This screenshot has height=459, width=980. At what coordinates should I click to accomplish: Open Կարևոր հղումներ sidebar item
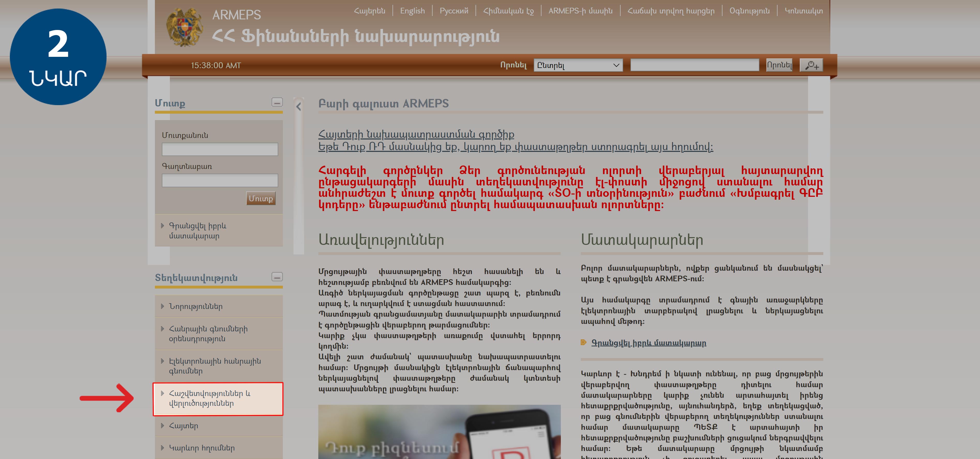tap(219, 448)
